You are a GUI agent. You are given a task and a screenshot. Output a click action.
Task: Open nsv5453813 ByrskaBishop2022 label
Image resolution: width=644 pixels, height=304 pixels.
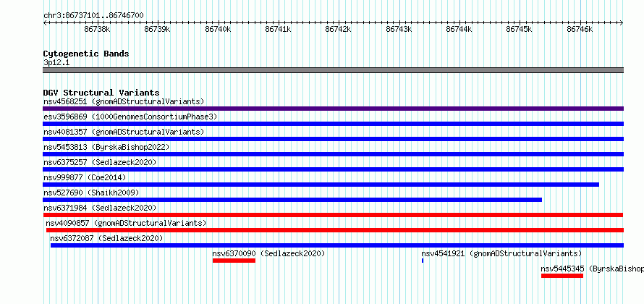106,147
